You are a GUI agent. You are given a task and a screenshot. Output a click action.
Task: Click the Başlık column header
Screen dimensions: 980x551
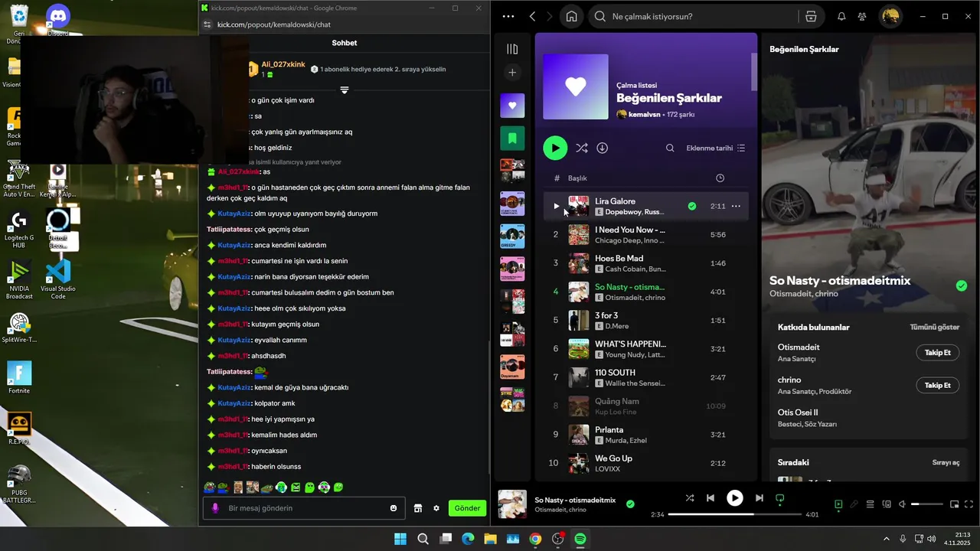(x=577, y=178)
